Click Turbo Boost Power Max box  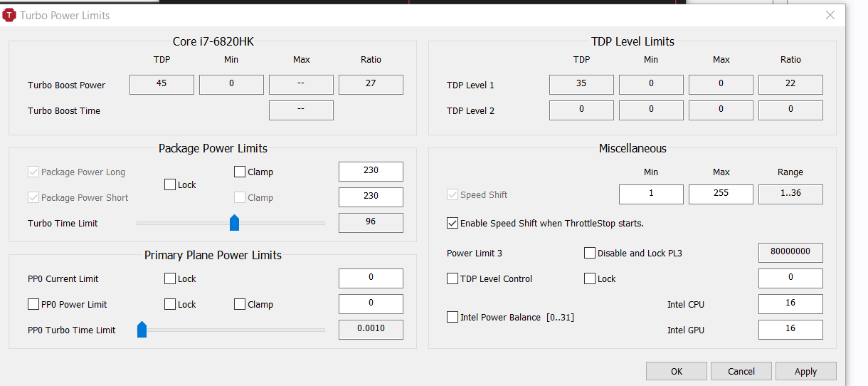tap(301, 84)
